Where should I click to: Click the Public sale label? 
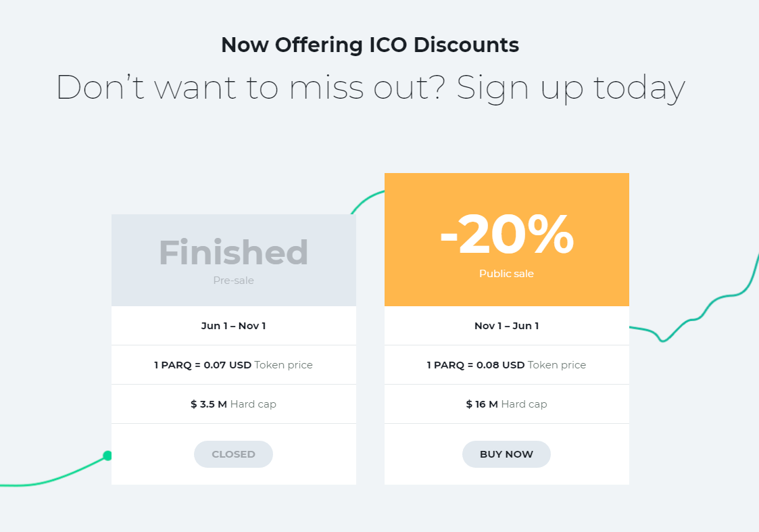pyautogui.click(x=506, y=274)
